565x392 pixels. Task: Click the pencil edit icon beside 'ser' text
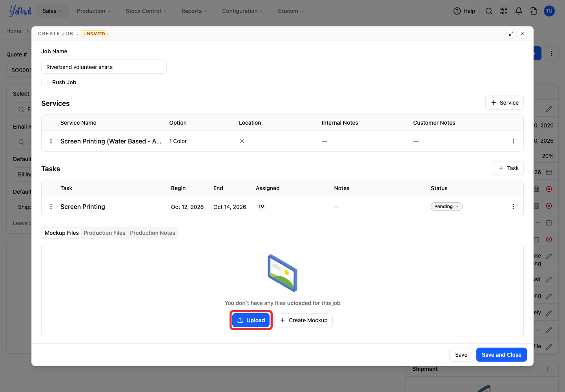coord(549,279)
